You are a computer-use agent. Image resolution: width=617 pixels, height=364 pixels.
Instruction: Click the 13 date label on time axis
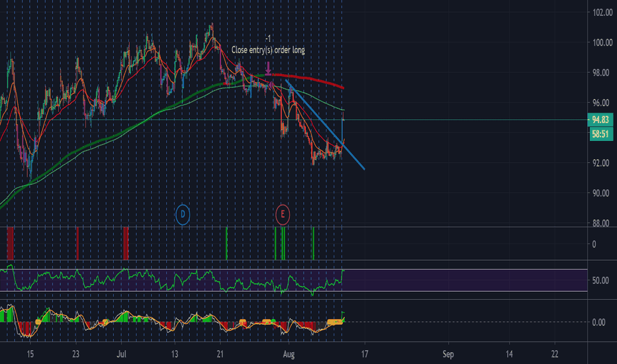point(175,354)
